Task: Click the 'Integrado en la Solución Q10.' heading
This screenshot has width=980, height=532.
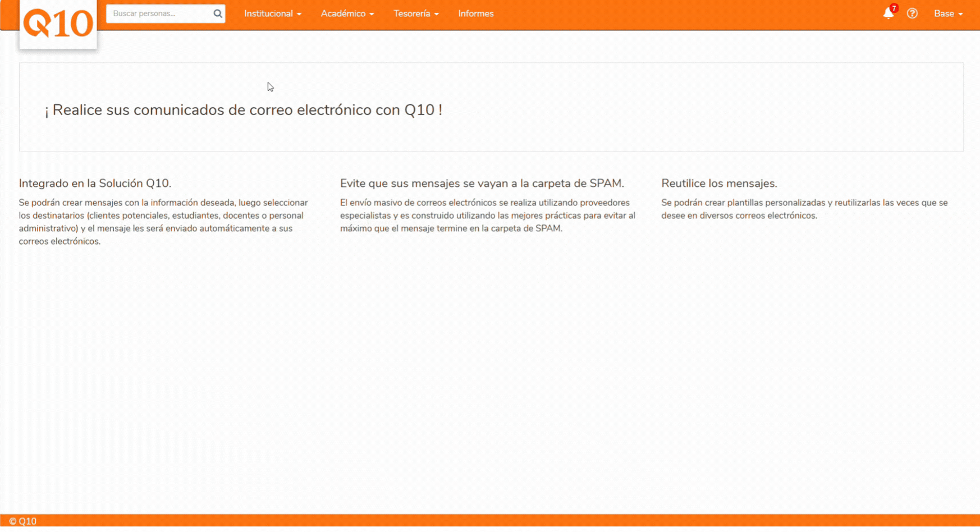Action: 95,184
